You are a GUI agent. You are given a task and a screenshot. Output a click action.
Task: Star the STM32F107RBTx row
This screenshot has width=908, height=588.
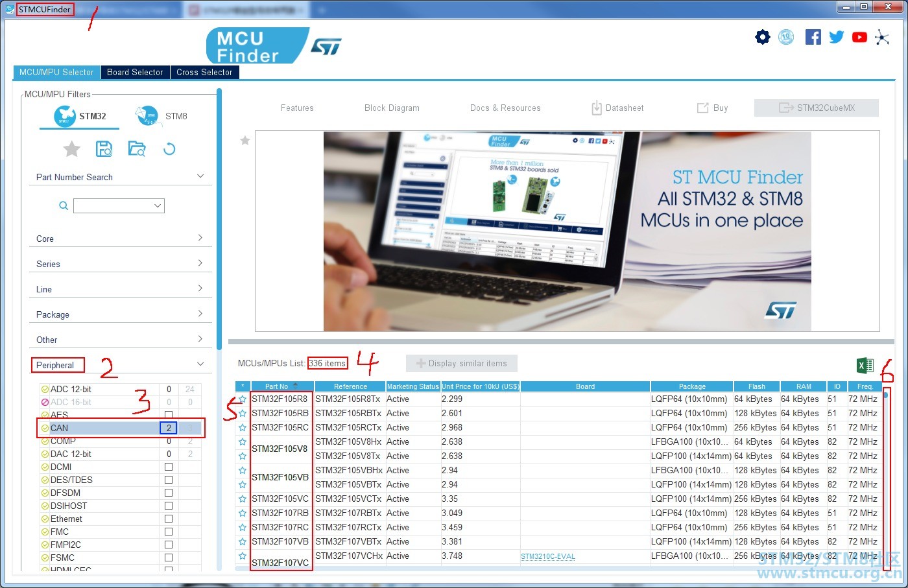[x=243, y=513]
